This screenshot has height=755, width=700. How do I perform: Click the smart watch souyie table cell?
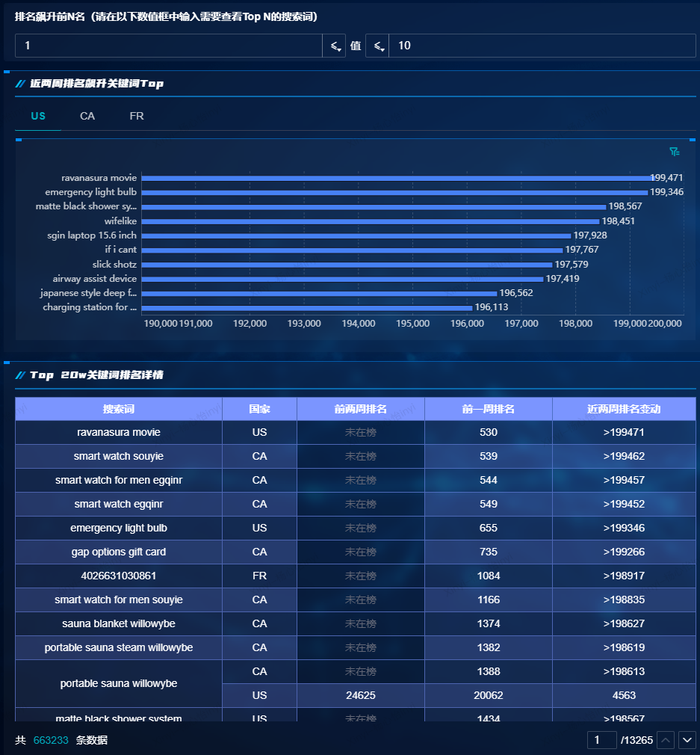point(119,456)
